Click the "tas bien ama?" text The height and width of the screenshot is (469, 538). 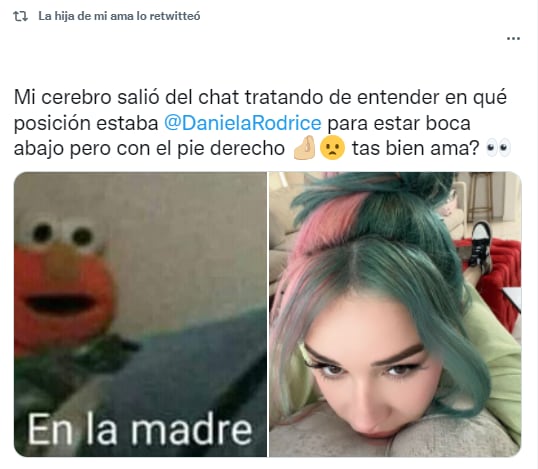coord(415,148)
